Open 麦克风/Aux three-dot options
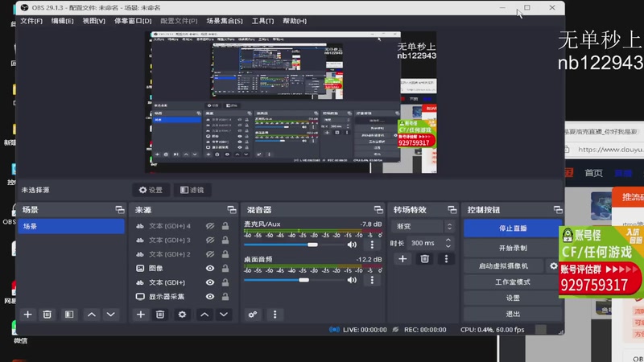 [x=372, y=245]
